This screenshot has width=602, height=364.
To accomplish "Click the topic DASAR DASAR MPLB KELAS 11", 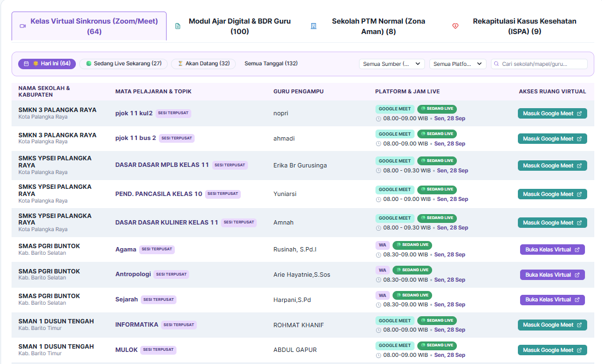I will (x=162, y=165).
